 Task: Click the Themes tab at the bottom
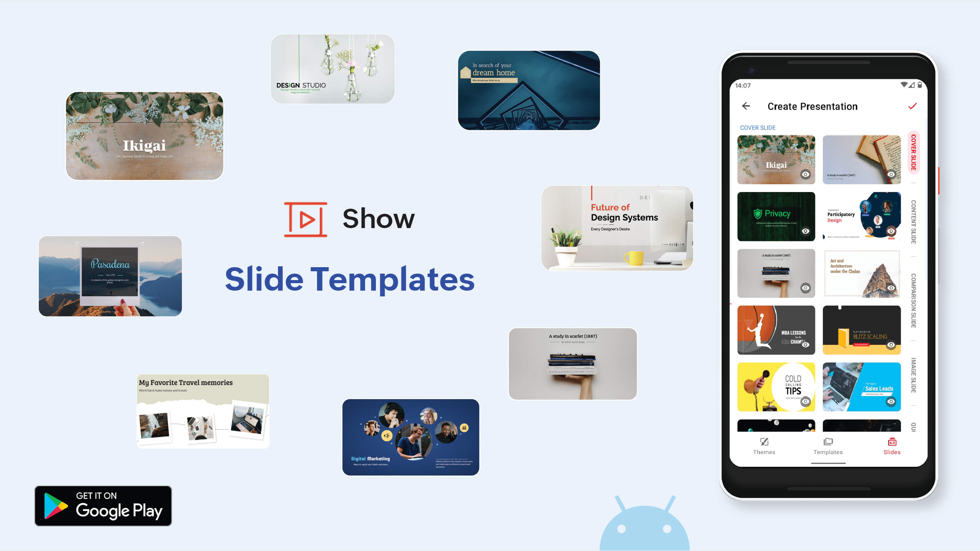tap(764, 445)
